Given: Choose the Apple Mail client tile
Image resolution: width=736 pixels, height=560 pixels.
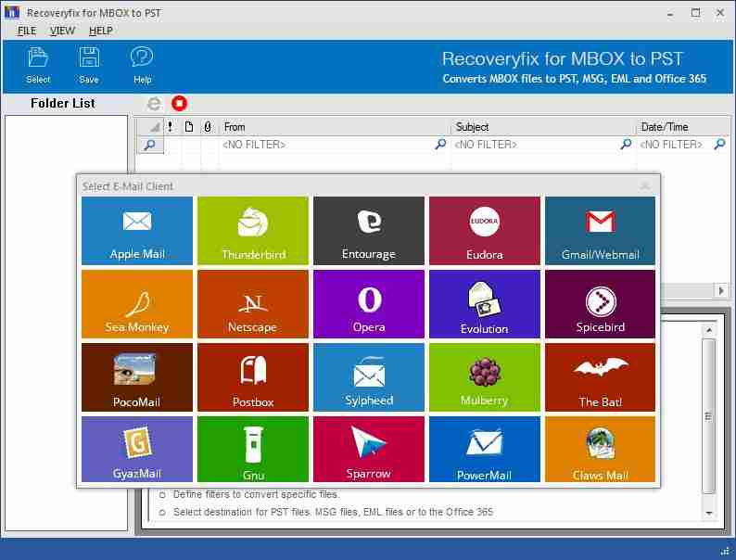Looking at the screenshot, I should pyautogui.click(x=137, y=231).
